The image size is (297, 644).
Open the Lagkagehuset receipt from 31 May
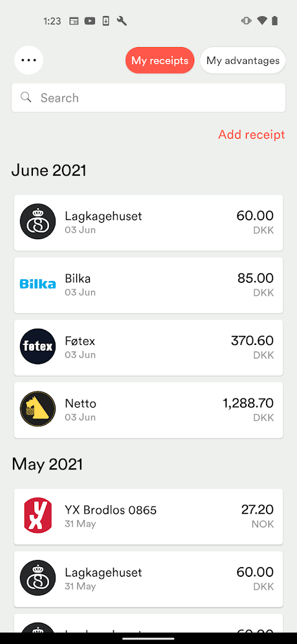(148, 579)
